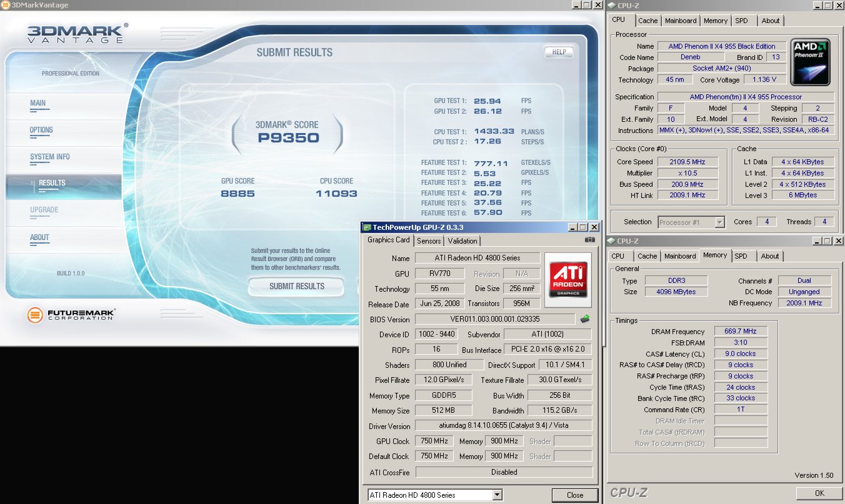Click the Level 3 cache value 6 MBytes
This screenshot has height=504, width=845.
802,195
